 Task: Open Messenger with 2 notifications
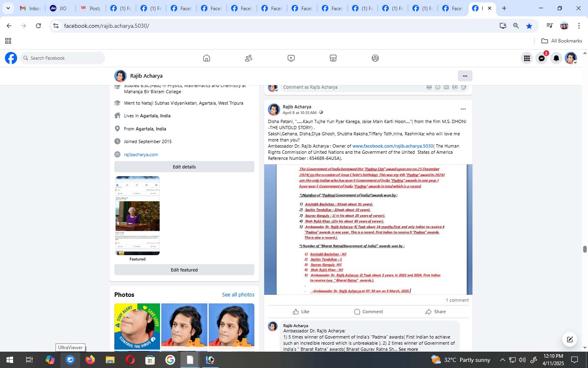click(542, 58)
